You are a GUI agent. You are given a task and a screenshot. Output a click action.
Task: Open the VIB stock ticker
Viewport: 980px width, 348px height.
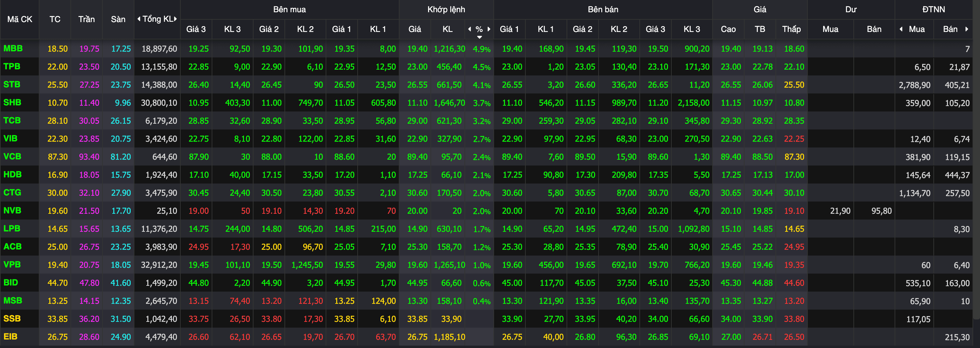(10, 138)
